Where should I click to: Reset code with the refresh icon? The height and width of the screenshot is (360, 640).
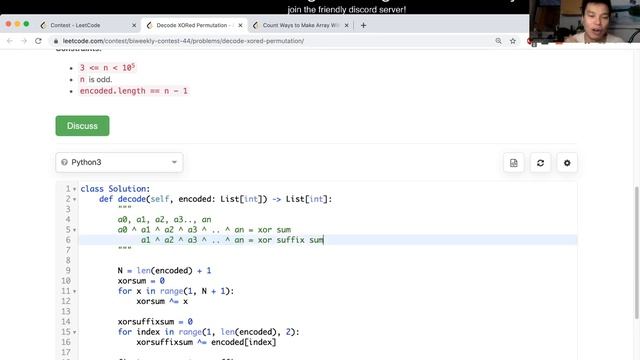point(540,163)
